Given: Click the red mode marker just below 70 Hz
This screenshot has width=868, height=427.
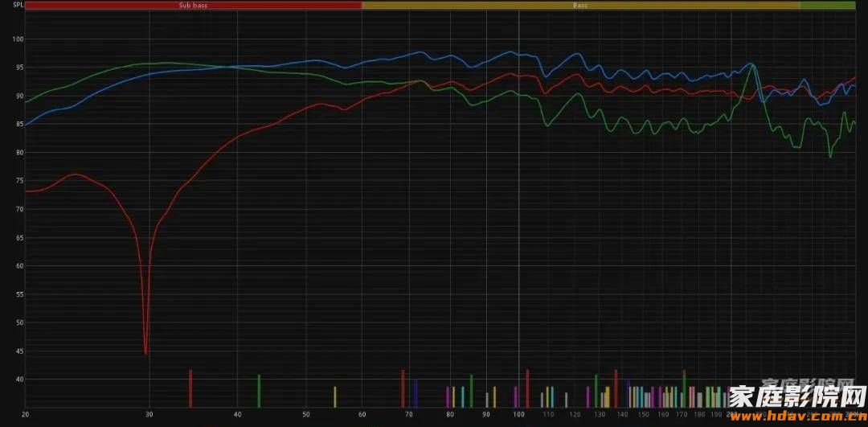Looking at the screenshot, I should (x=403, y=388).
